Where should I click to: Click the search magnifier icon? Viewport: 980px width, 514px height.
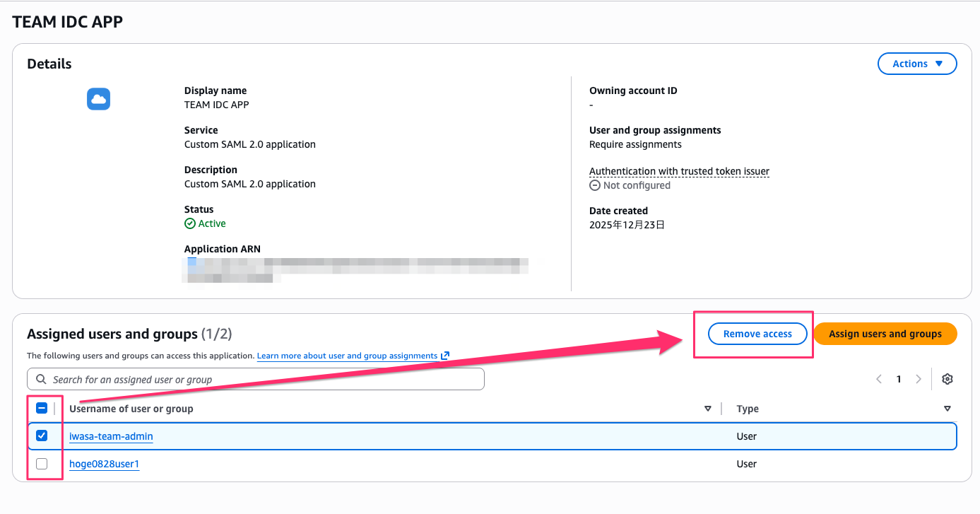point(41,380)
